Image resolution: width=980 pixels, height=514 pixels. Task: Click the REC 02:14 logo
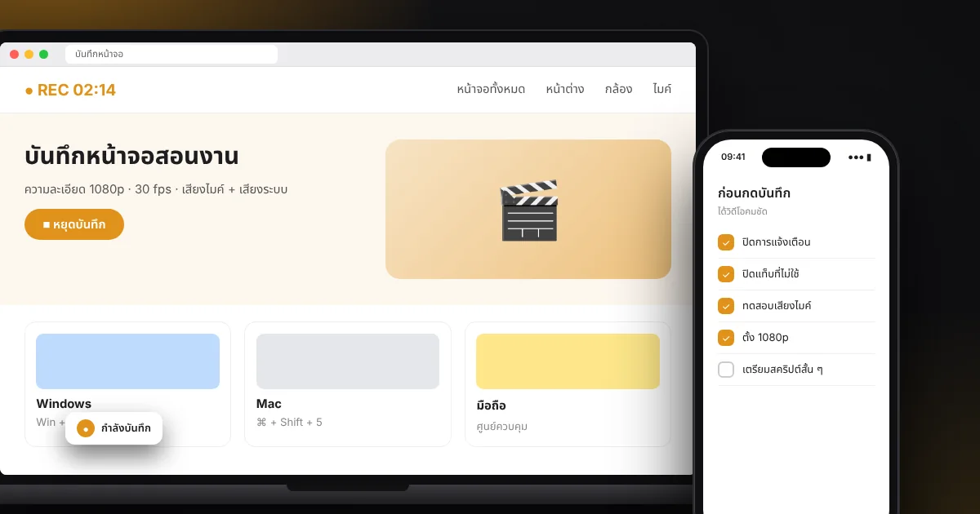(x=70, y=90)
